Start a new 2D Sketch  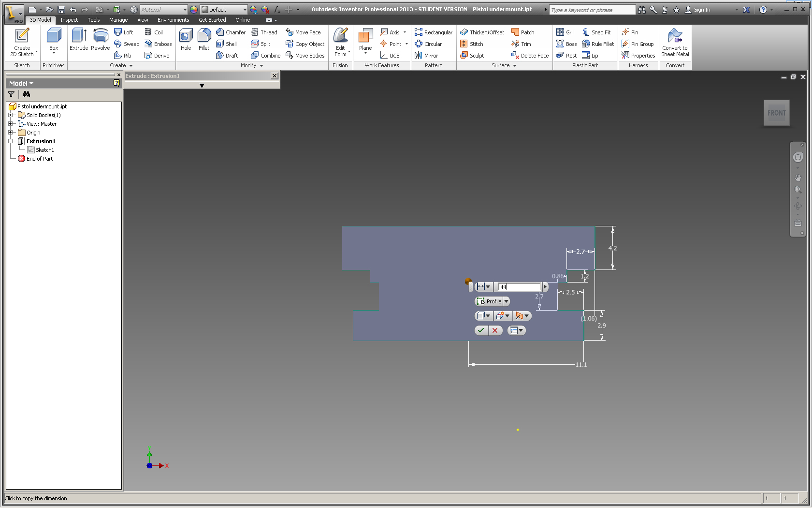click(x=22, y=43)
